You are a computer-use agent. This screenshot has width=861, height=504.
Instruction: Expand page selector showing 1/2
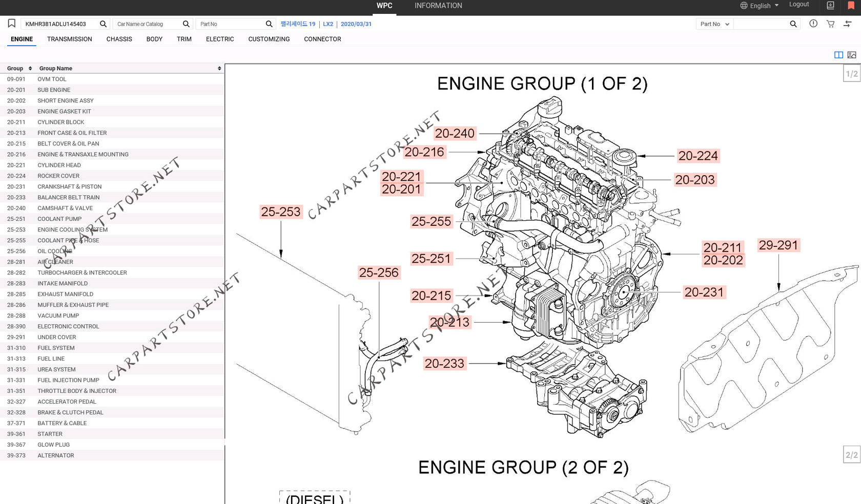[x=851, y=74]
